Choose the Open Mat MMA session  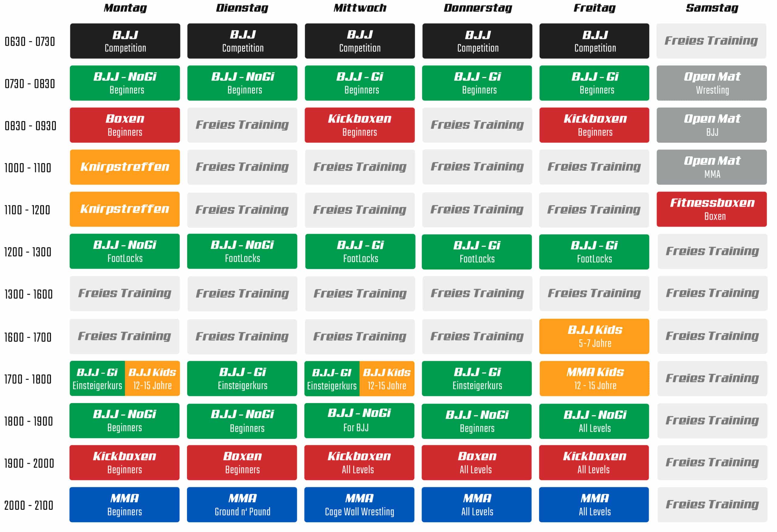tap(711, 167)
